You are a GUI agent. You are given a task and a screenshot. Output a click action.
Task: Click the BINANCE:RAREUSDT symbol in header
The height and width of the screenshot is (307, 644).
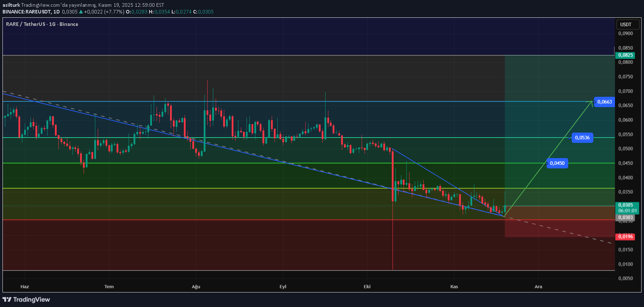27,12
